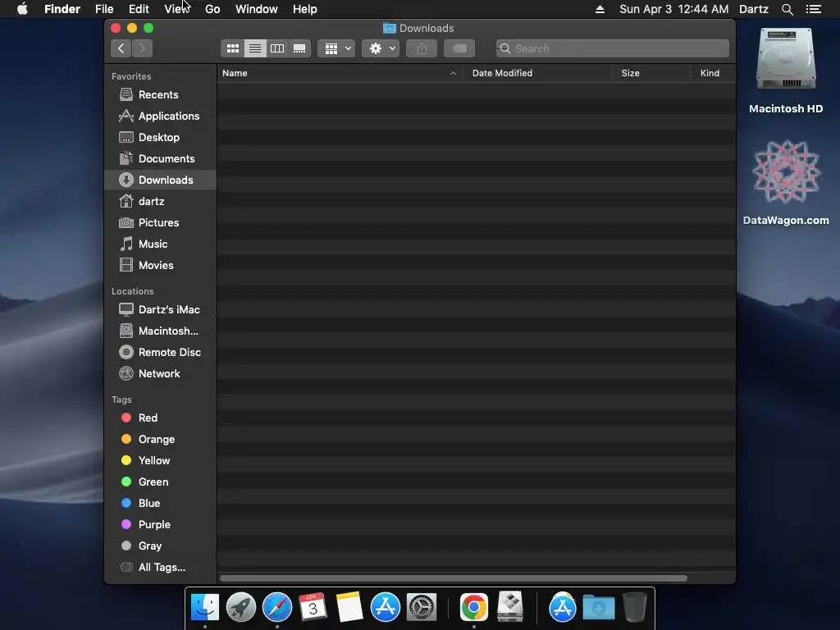Select Macintosh HD in sidebar Locations
Image resolution: width=840 pixels, height=630 pixels.
tap(160, 331)
